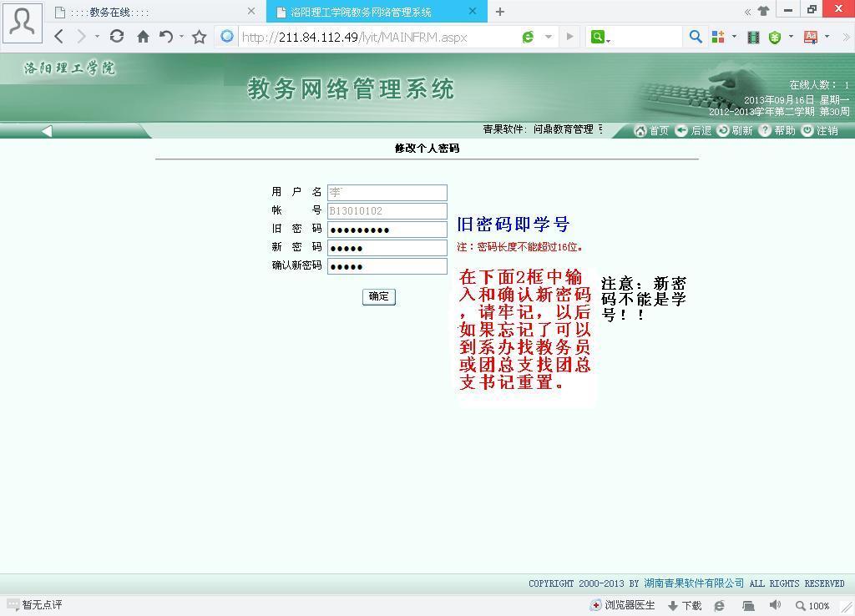Go back with the browser back arrow
This screenshot has width=855, height=616.
click(x=59, y=37)
